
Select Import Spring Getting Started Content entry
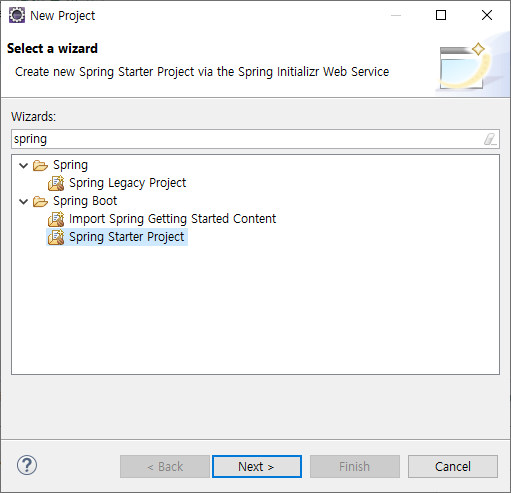point(172,219)
